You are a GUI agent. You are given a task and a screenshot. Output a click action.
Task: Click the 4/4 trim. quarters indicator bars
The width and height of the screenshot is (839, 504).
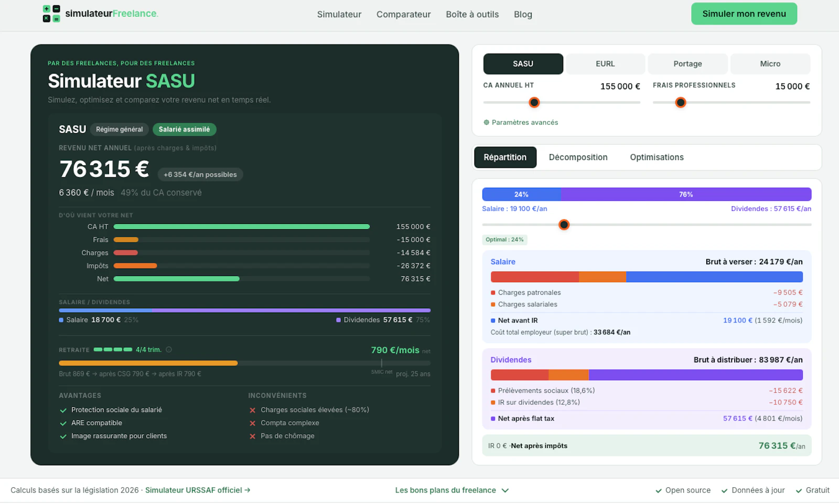point(113,349)
